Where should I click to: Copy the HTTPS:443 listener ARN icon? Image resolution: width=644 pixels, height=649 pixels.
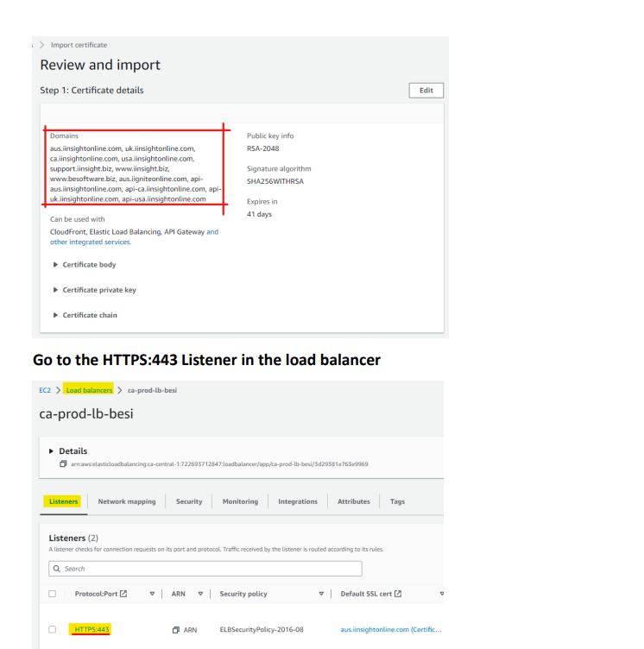coord(176,630)
